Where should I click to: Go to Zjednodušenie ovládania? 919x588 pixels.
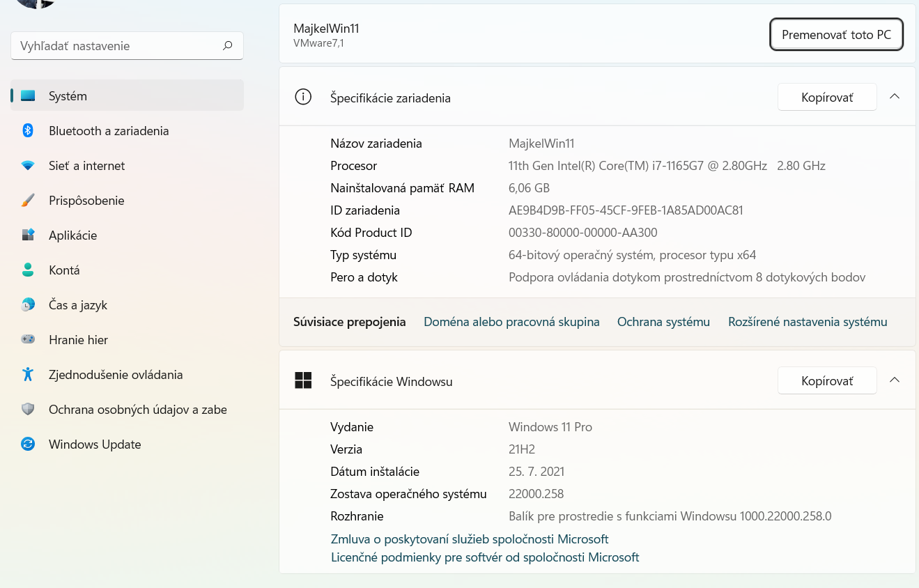116,375
